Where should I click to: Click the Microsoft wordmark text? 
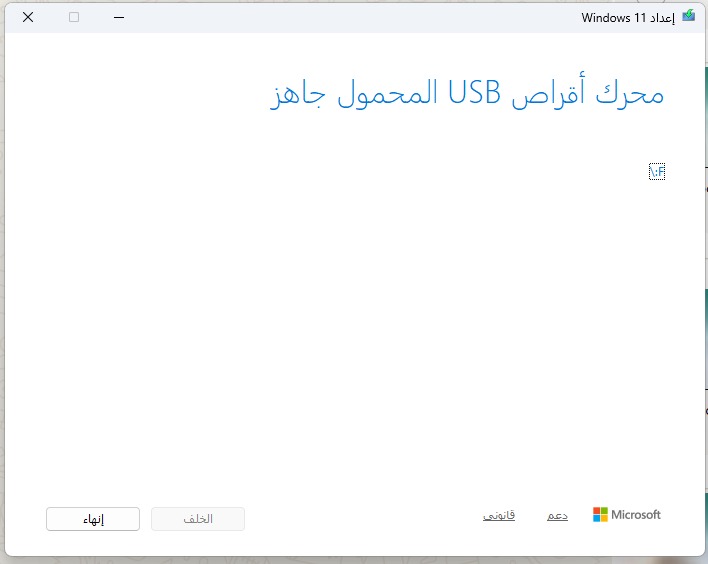tap(636, 515)
